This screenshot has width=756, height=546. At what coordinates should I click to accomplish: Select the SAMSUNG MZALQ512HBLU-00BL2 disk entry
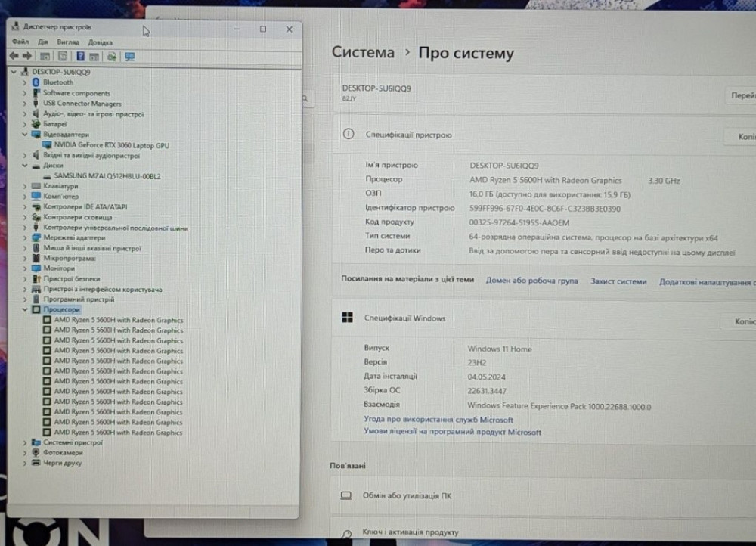click(x=107, y=176)
